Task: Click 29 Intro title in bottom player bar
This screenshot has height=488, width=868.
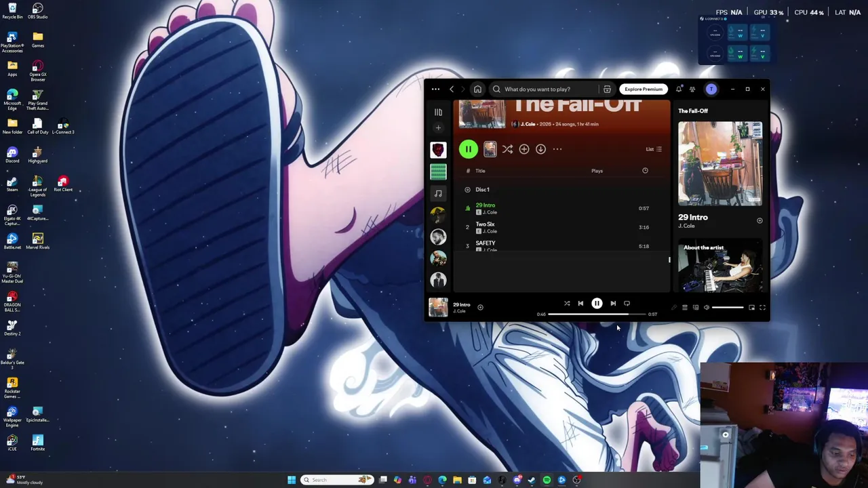Action: [461, 305]
